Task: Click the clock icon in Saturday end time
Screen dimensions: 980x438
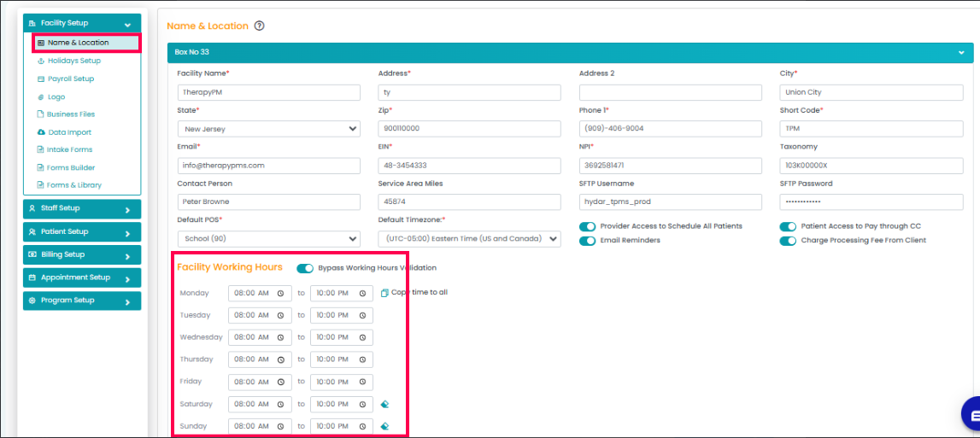Action: pyautogui.click(x=362, y=404)
